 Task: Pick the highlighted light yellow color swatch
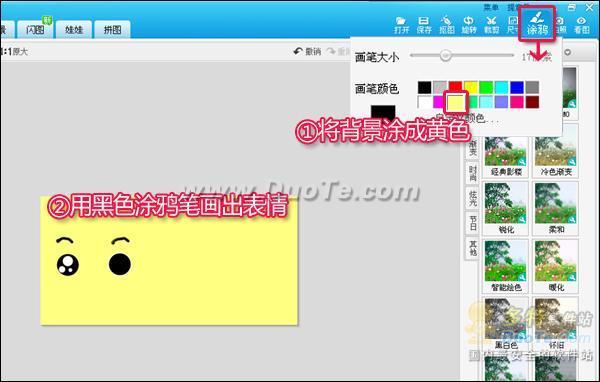pyautogui.click(x=455, y=102)
